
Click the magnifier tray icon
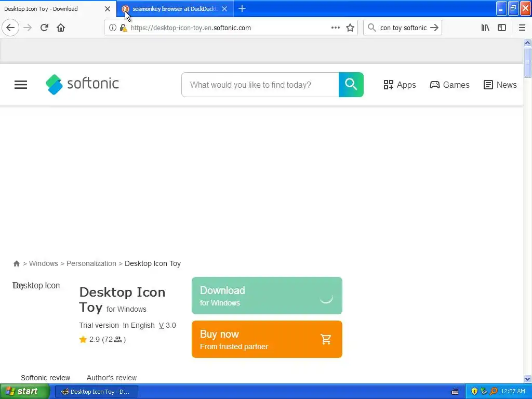pos(494,392)
